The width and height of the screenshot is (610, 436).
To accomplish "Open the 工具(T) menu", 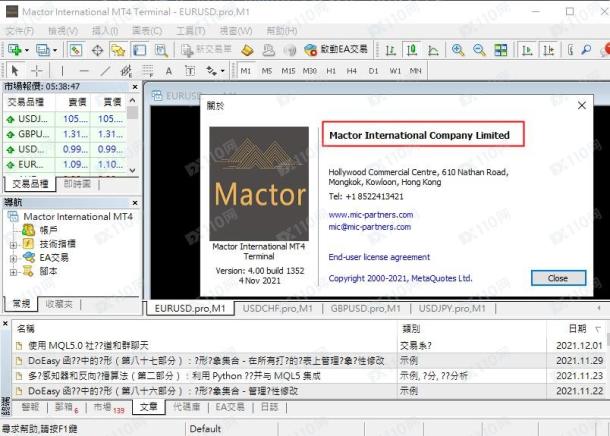I will [191, 30].
